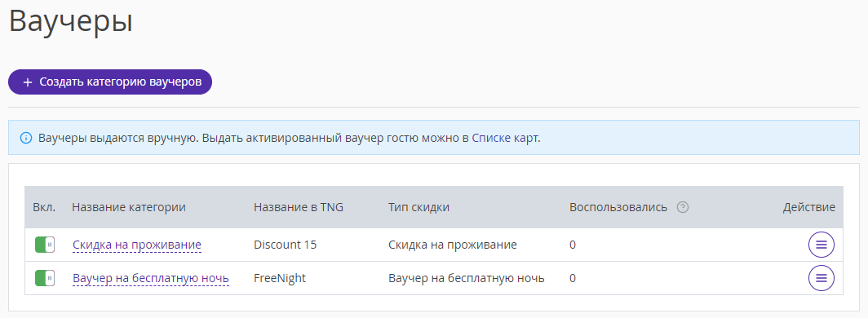Click the Ваучеры page heading

[71, 21]
